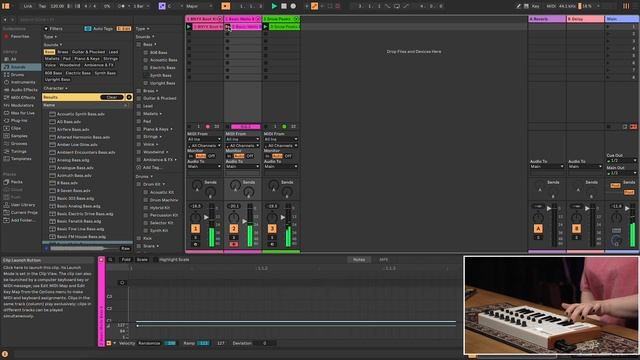The width and height of the screenshot is (640, 360).
Task: Launch the clip on track 1
Action: pyautogui.click(x=189, y=27)
